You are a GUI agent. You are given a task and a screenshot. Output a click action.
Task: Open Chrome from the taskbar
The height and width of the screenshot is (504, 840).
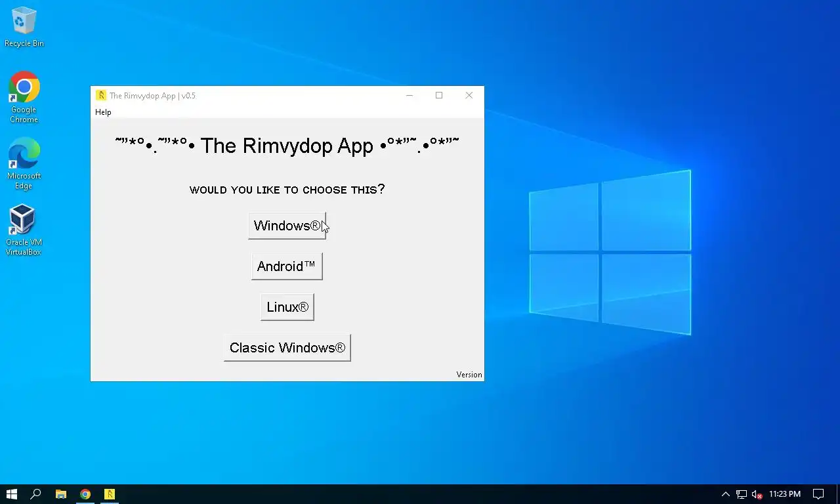[85, 494]
